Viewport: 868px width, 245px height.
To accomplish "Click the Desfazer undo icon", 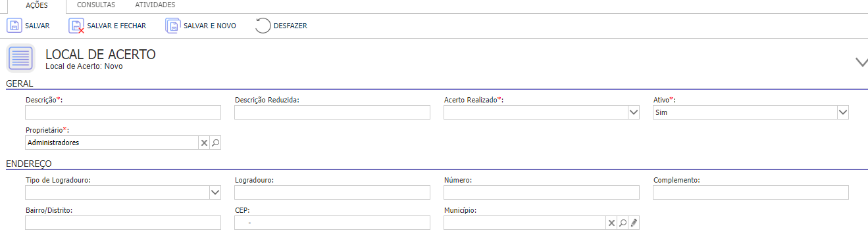I will 263,26.
